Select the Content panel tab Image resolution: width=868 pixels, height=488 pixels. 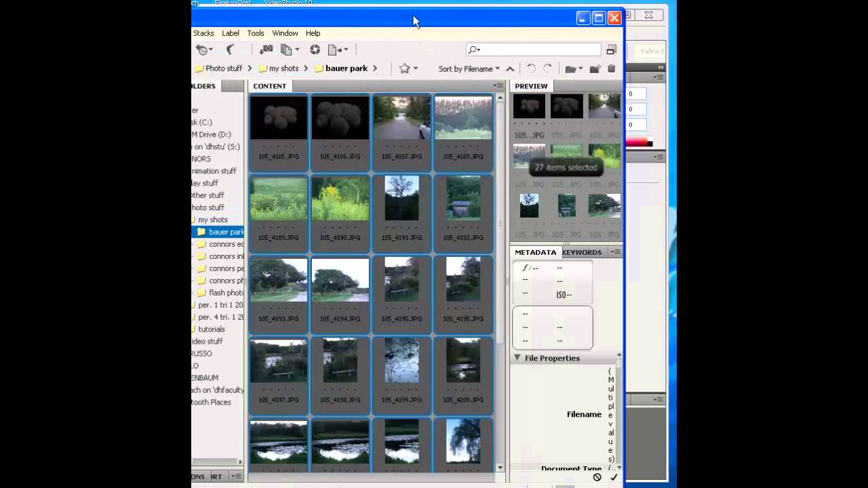click(x=270, y=86)
